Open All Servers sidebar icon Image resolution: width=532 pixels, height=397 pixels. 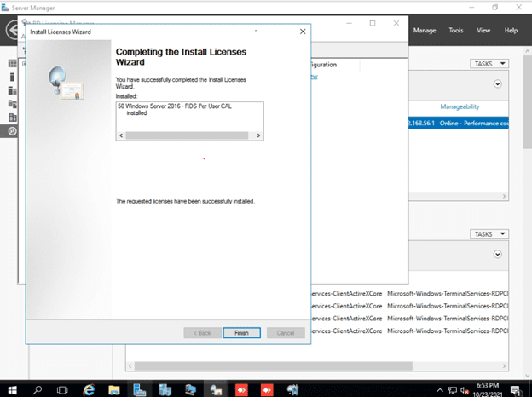pyautogui.click(x=13, y=90)
